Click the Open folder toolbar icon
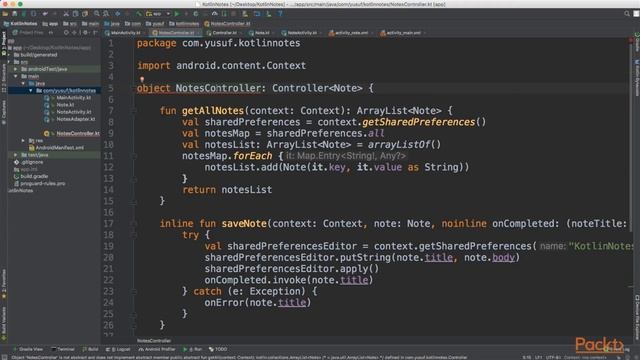Viewport: 640px width, 360px height. [x=5, y=13]
